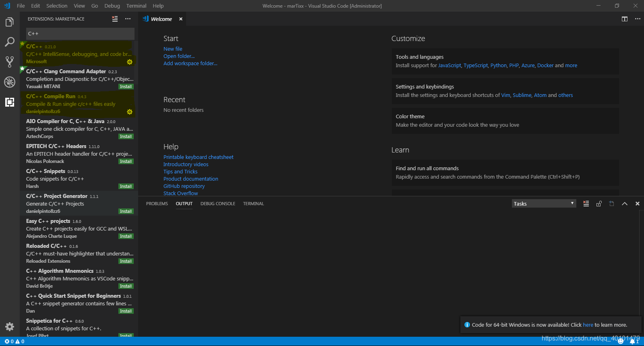Open the Explorer view in activity bar

(x=10, y=22)
